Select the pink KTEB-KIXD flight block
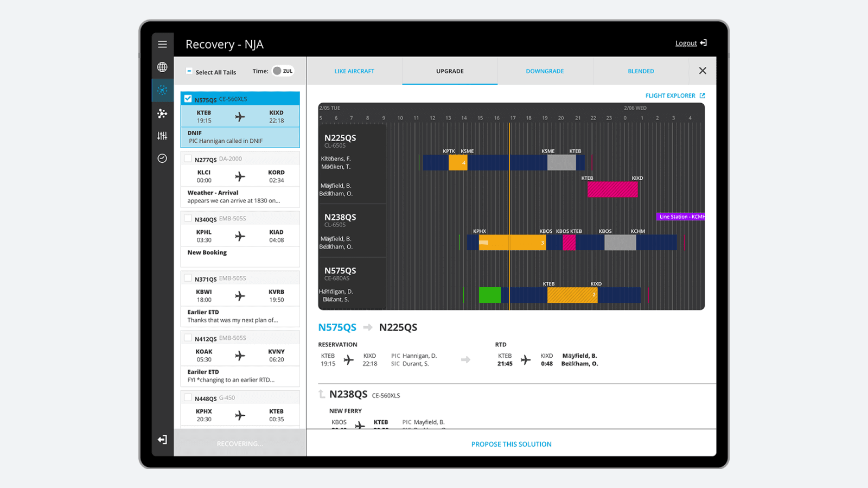This screenshot has width=868, height=488. point(612,189)
